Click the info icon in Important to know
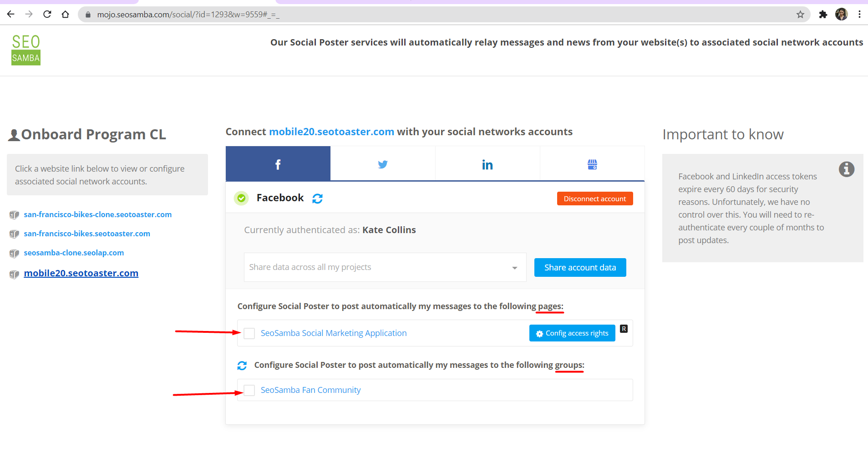868x453 pixels. [x=847, y=169]
